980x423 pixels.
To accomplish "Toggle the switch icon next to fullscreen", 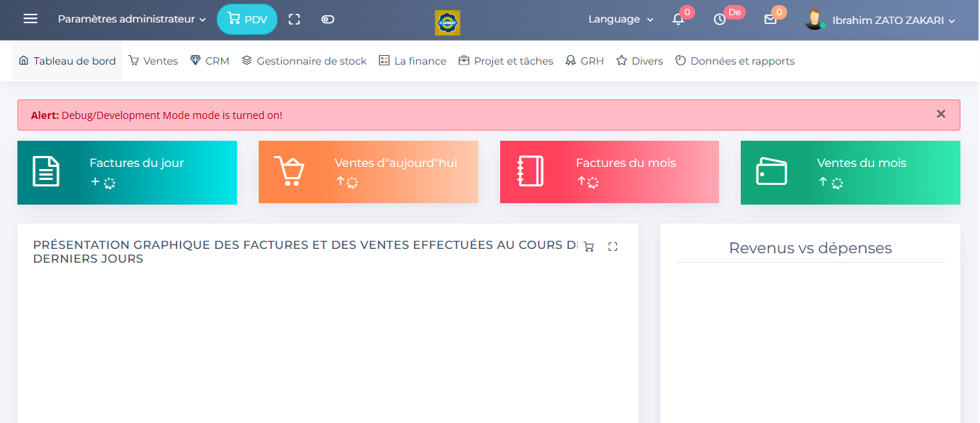I will 328,20.
